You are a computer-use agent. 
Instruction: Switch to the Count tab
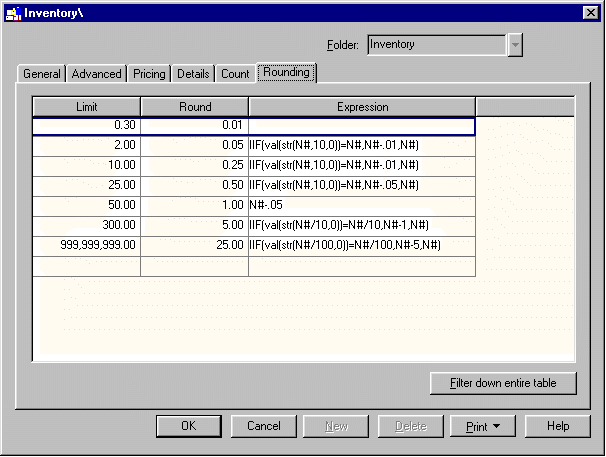pyautogui.click(x=235, y=74)
